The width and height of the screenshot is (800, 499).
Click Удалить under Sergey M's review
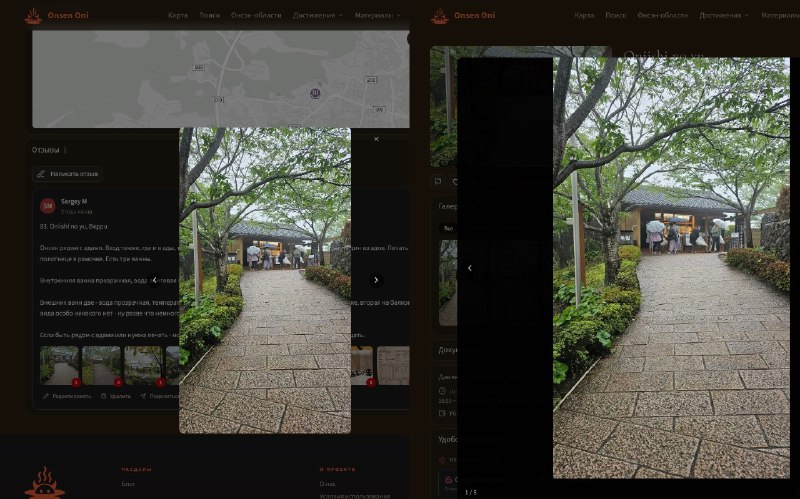coord(116,396)
